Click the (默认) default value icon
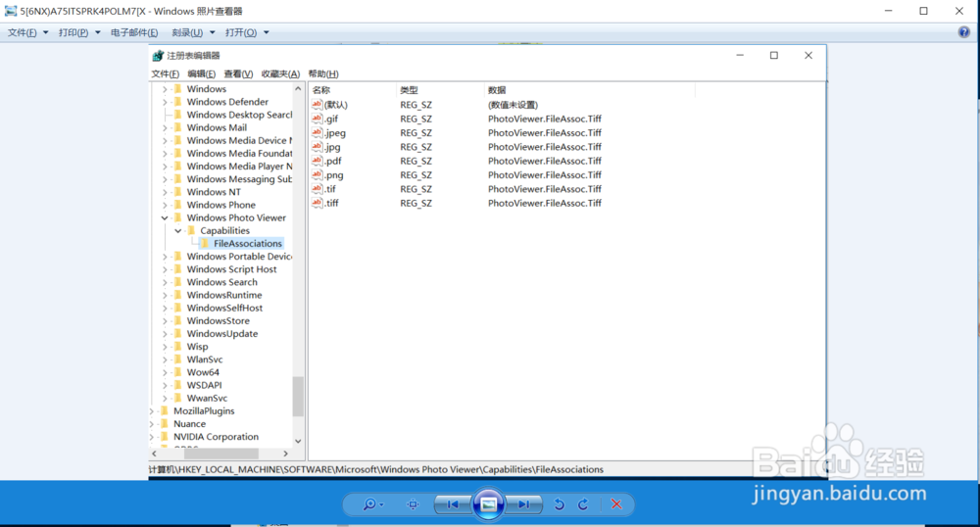This screenshot has height=527, width=980. point(318,104)
